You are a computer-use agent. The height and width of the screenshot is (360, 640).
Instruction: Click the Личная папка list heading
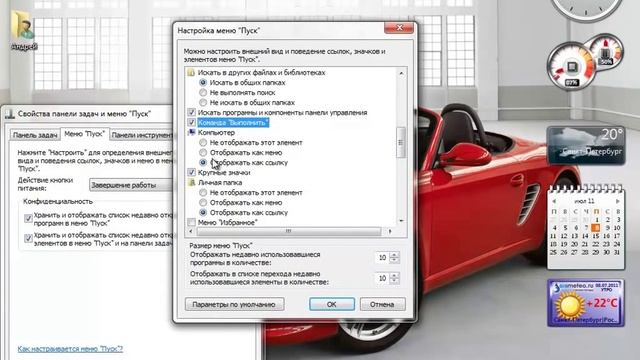point(220,182)
